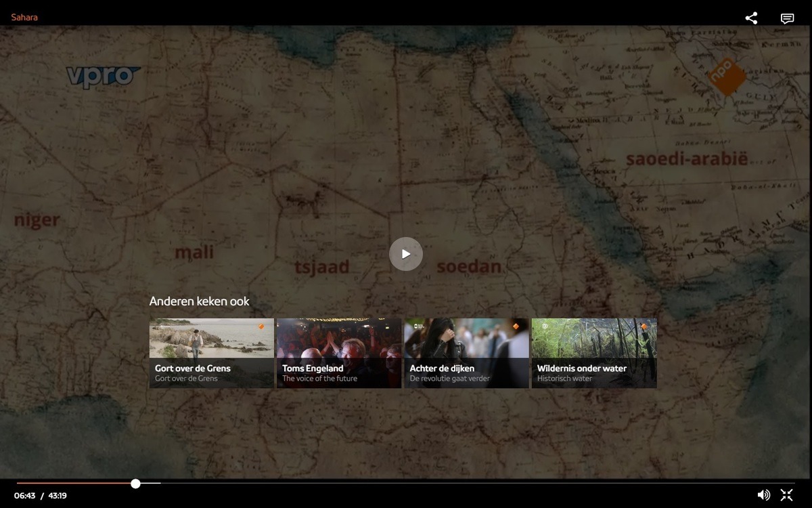This screenshot has width=812, height=508.
Task: Click NPO badge on Achter de dijken
Action: coord(516,326)
